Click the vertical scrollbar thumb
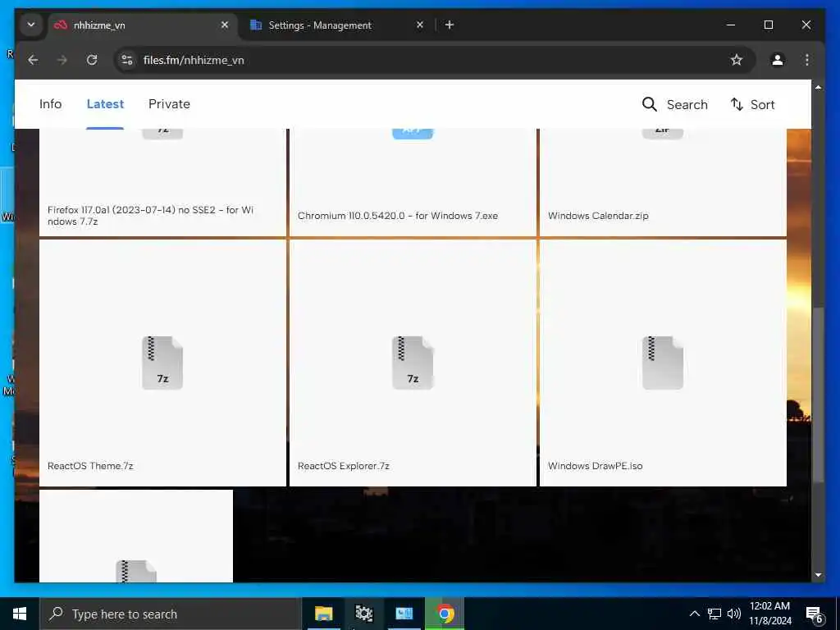The height and width of the screenshot is (630, 840). (x=818, y=394)
